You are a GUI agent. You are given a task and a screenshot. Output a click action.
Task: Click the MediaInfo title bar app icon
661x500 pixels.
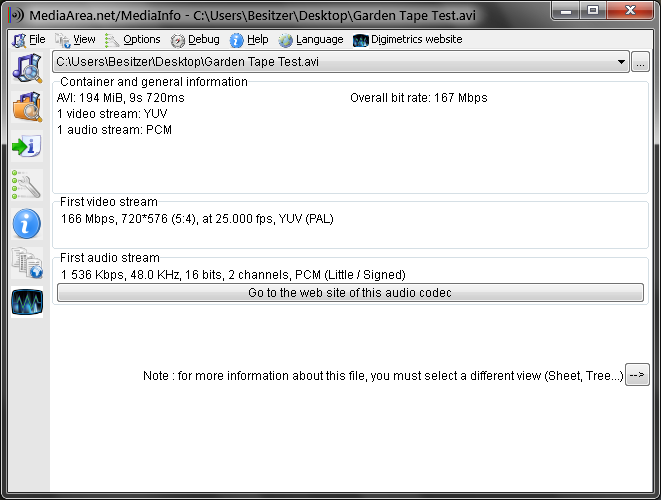pos(16,15)
